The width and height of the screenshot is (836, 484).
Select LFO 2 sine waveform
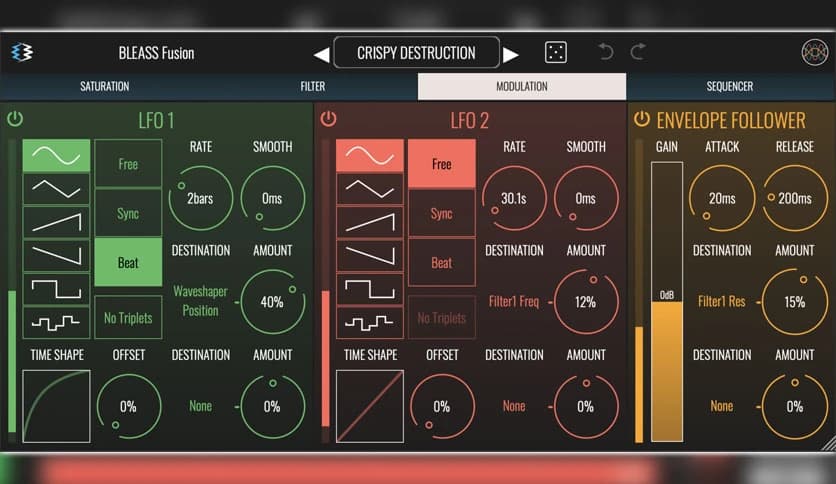pos(369,155)
